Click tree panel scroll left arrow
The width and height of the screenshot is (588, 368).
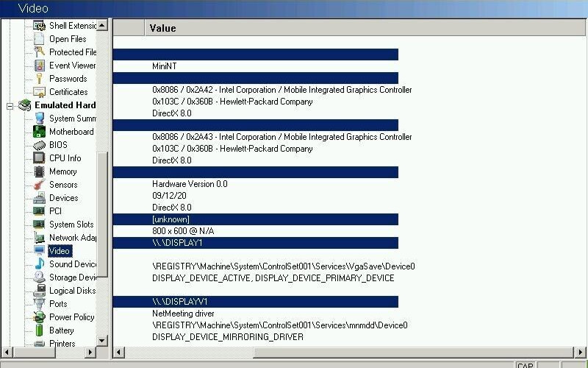pyautogui.click(x=7, y=353)
